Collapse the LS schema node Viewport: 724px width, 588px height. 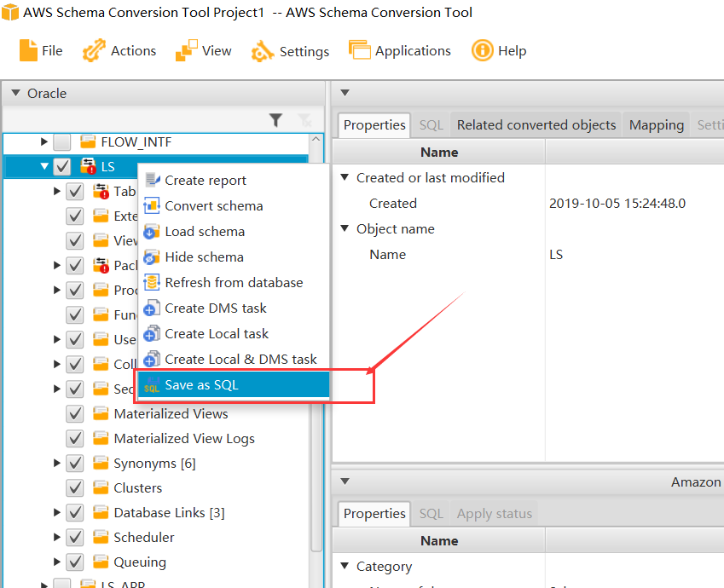[x=44, y=166]
